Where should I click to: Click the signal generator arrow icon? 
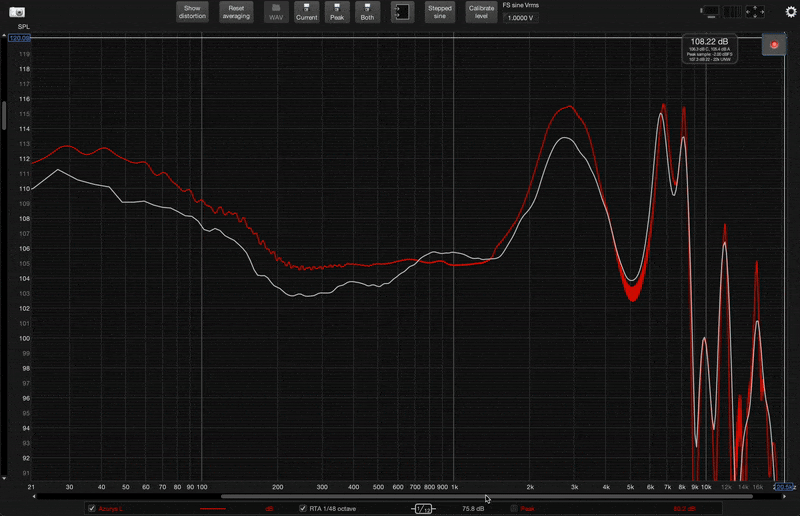402,12
